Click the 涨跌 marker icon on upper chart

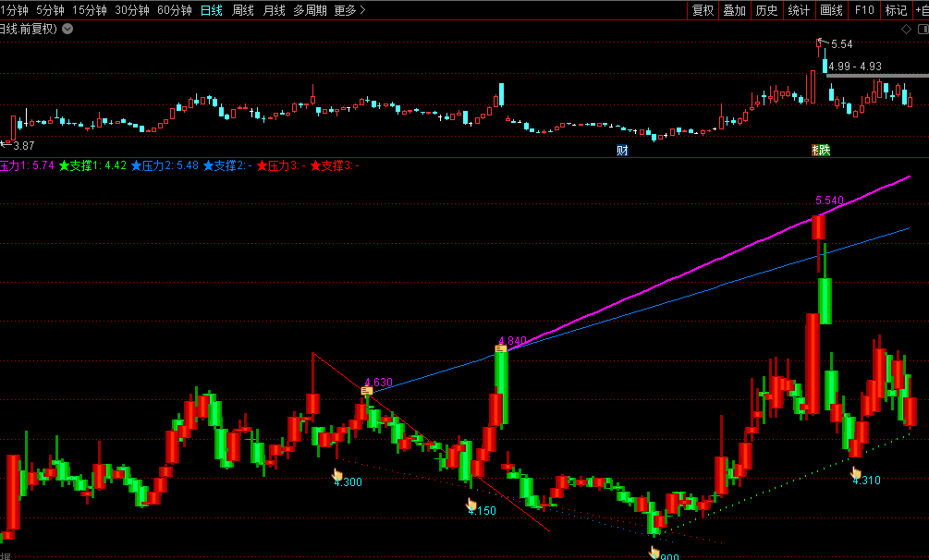coord(820,150)
